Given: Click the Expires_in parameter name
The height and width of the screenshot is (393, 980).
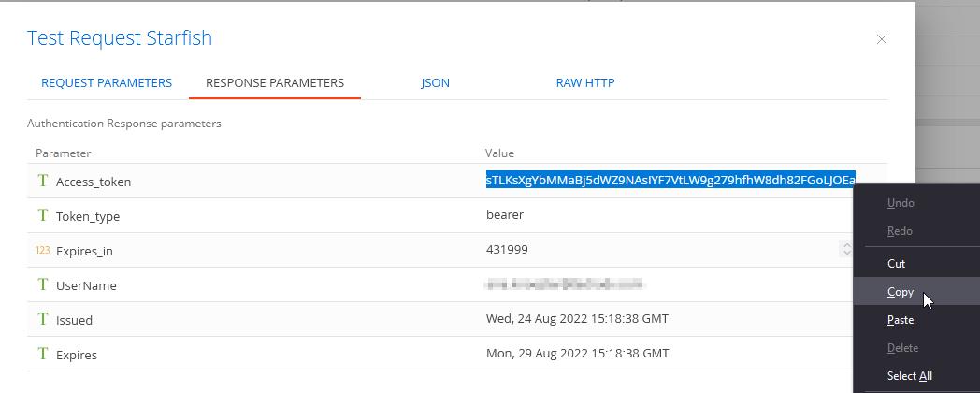Looking at the screenshot, I should click(x=84, y=252).
